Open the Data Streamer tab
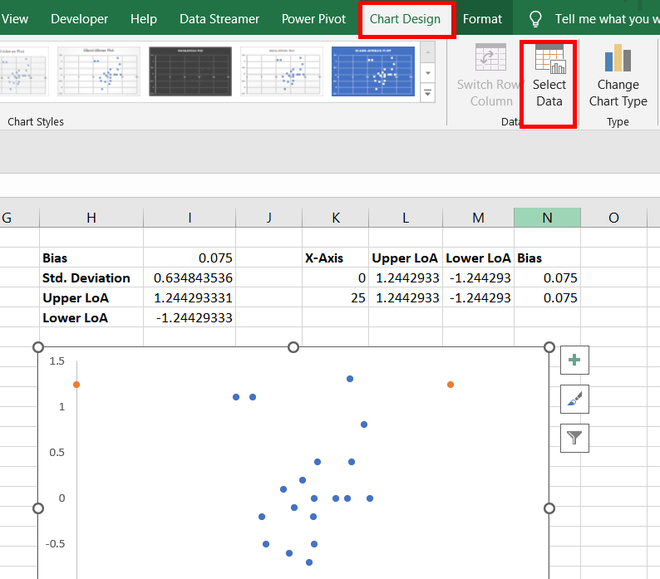The image size is (660, 579). [219, 19]
